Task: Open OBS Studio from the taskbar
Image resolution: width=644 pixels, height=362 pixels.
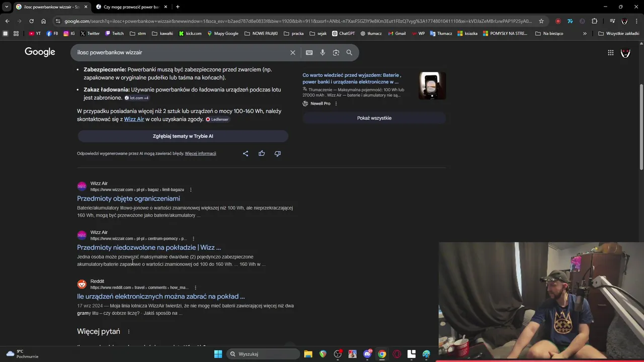Action: (x=338, y=354)
